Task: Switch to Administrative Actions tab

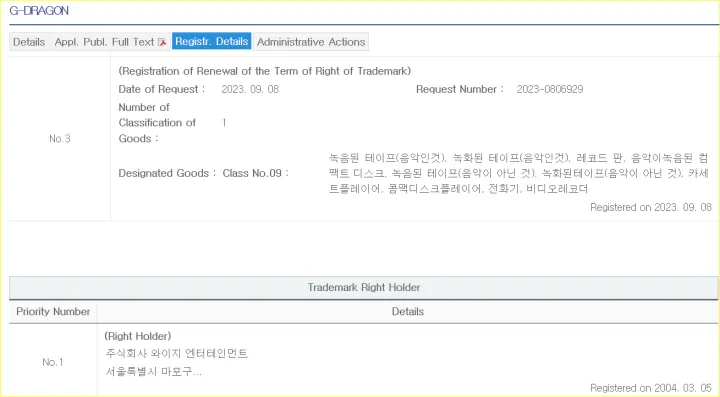Action: pyautogui.click(x=311, y=42)
